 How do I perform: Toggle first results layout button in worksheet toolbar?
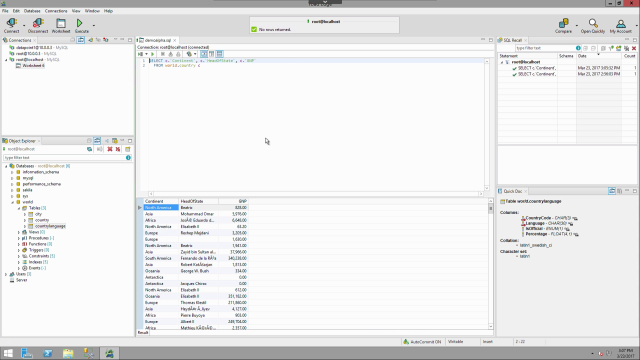(204, 54)
